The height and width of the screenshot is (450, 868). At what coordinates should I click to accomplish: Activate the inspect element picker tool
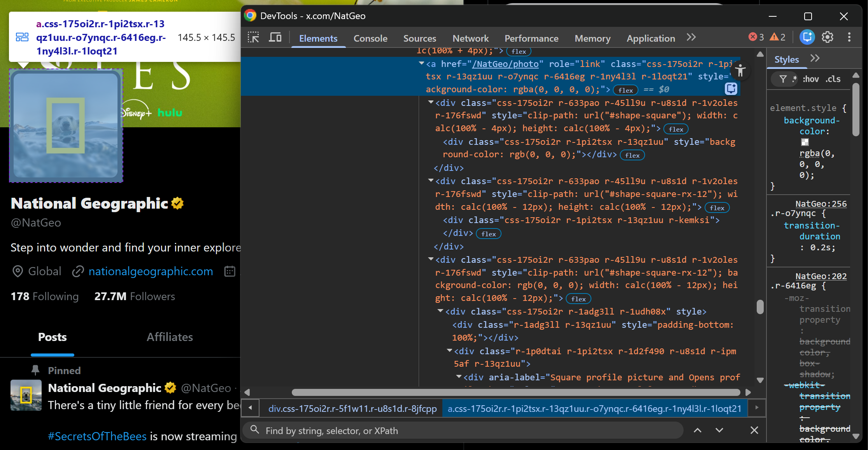253,38
